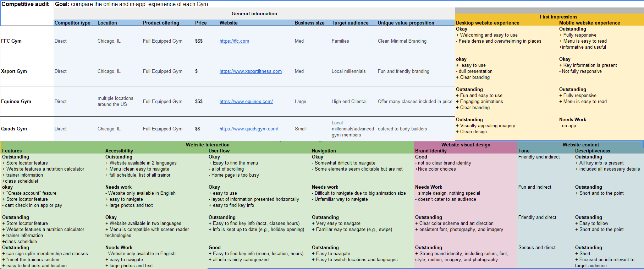Select the Accessibility column header
644x269 pixels.
pos(119,151)
